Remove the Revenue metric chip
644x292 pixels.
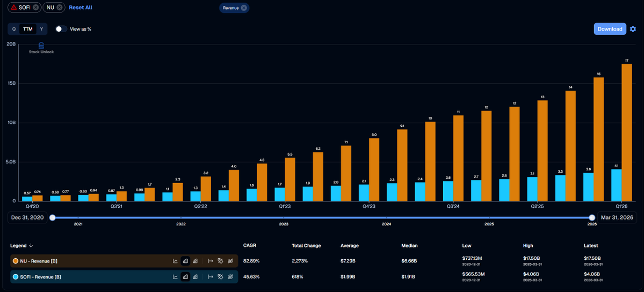(x=244, y=8)
